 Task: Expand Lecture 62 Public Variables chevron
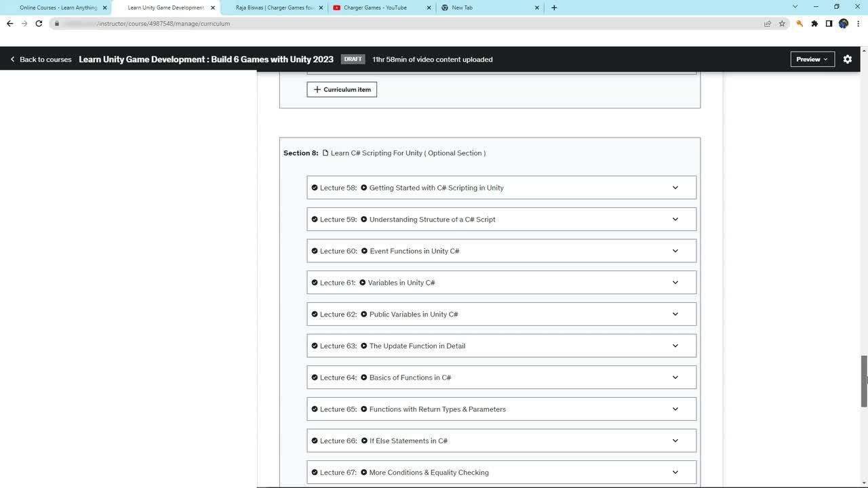(x=675, y=314)
